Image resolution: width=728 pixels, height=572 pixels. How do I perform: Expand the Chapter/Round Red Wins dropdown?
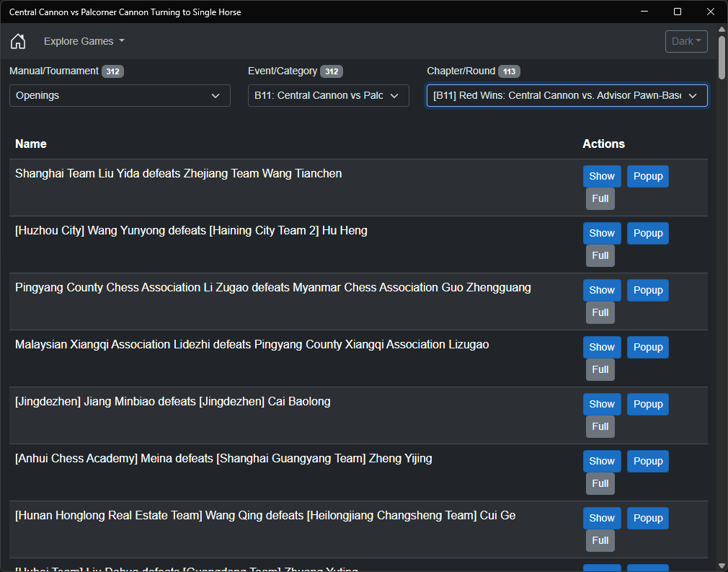point(567,96)
